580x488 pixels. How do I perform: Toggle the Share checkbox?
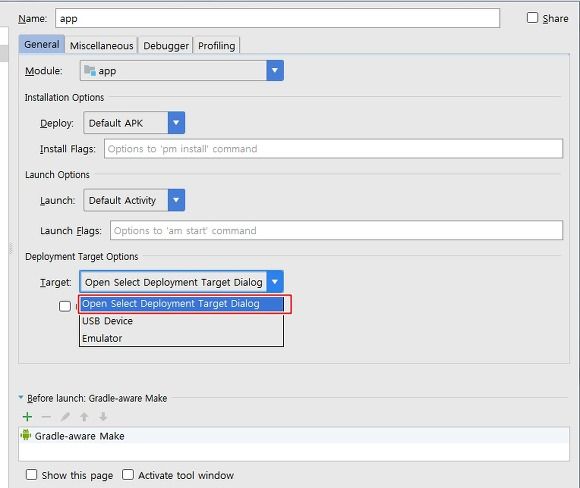click(x=532, y=17)
